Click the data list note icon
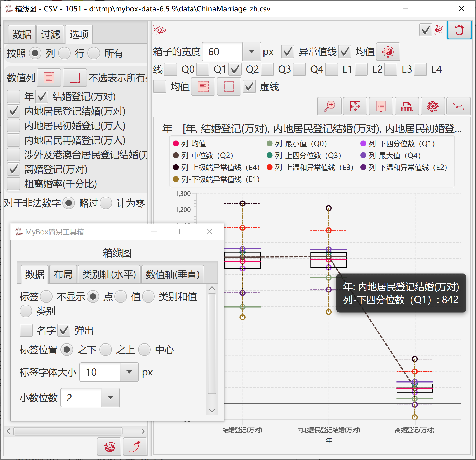The image size is (476, 460). tap(381, 106)
